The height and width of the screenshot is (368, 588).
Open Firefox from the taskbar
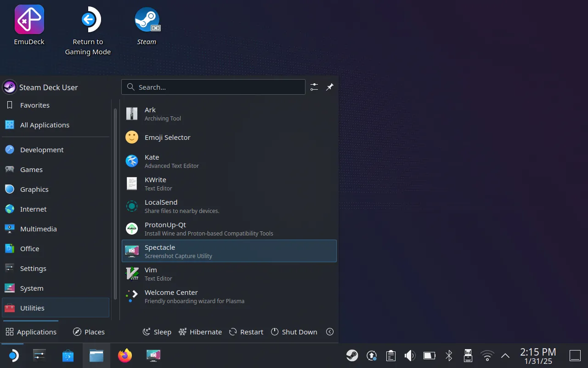pos(124,356)
